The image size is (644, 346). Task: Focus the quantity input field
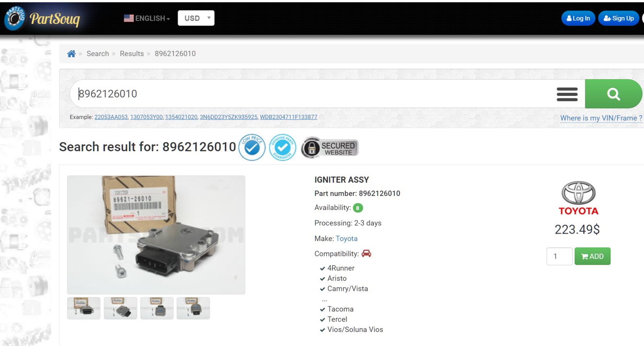click(559, 256)
